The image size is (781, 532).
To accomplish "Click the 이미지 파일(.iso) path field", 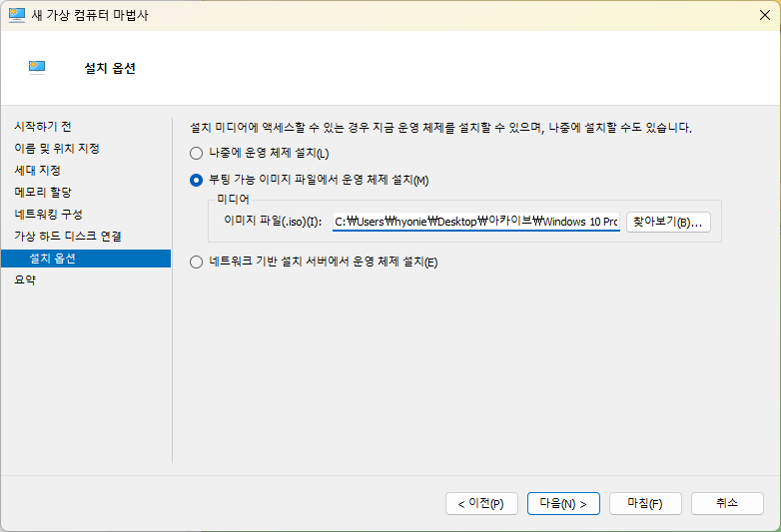I will [x=476, y=222].
